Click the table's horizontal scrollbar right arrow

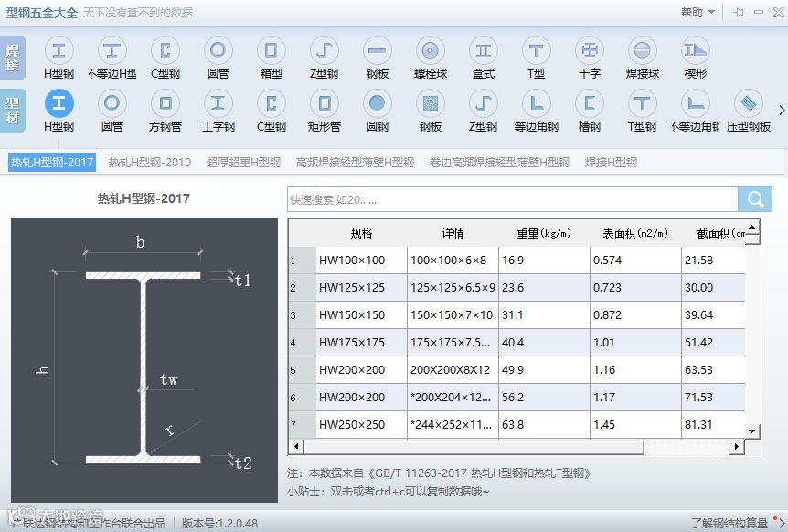[737, 446]
